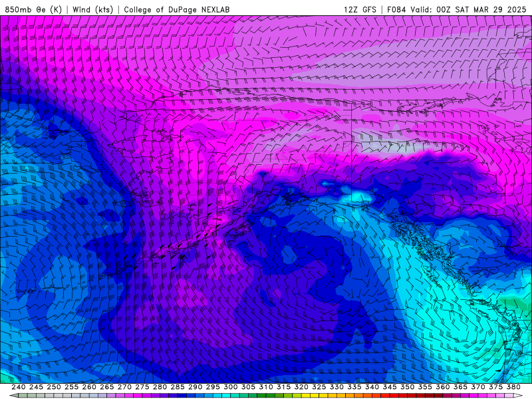Select the 330 scale value
The width and height of the screenshot is (532, 399).
click(336, 387)
